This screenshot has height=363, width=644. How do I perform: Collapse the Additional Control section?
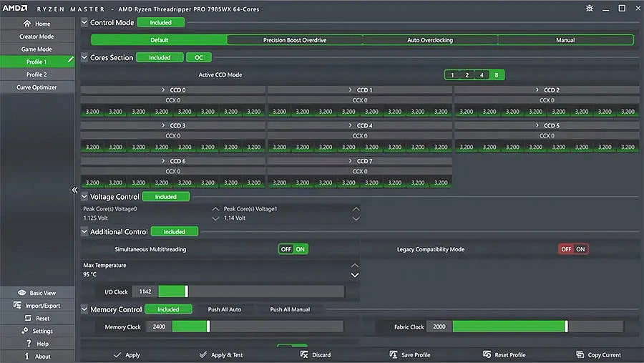[x=84, y=231]
